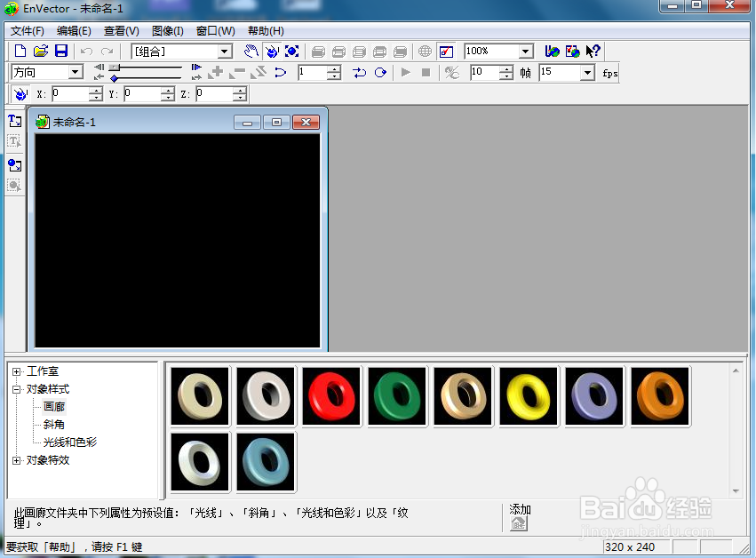756x558 pixels.
Task: Open a file with folder icon
Action: [x=41, y=51]
